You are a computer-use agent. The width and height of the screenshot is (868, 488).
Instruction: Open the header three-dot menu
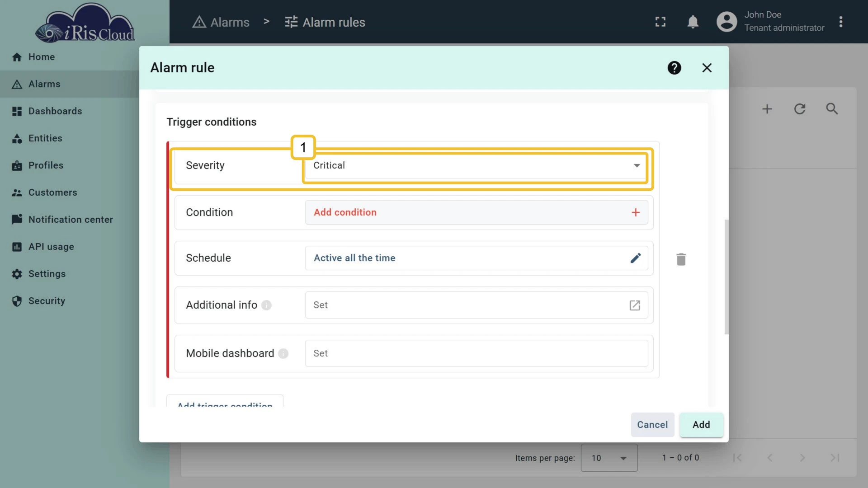[x=840, y=22]
